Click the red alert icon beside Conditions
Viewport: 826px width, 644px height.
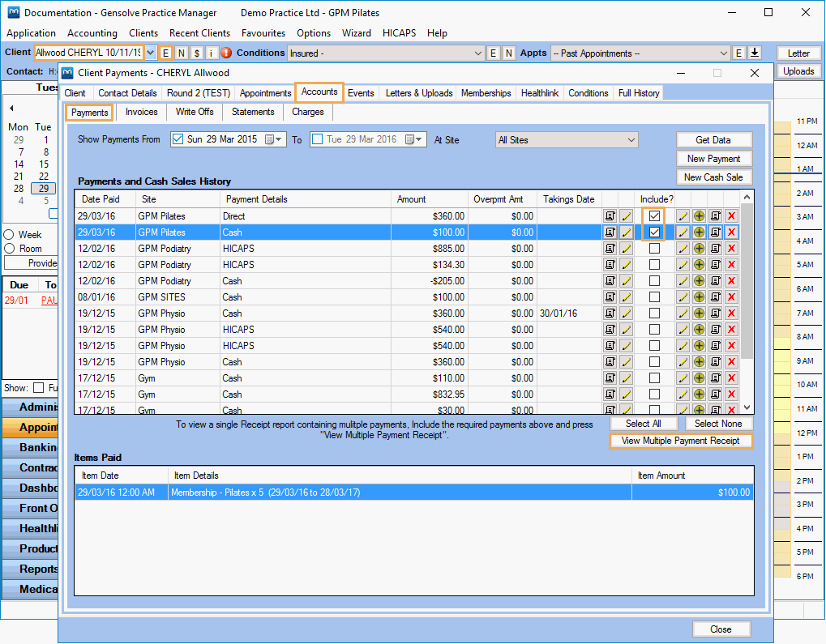click(226, 52)
